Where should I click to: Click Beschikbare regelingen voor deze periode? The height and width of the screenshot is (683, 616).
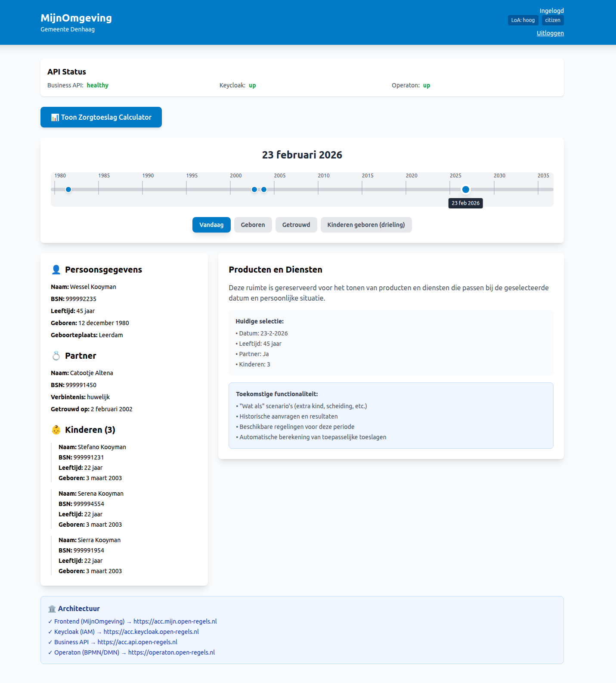coord(295,427)
